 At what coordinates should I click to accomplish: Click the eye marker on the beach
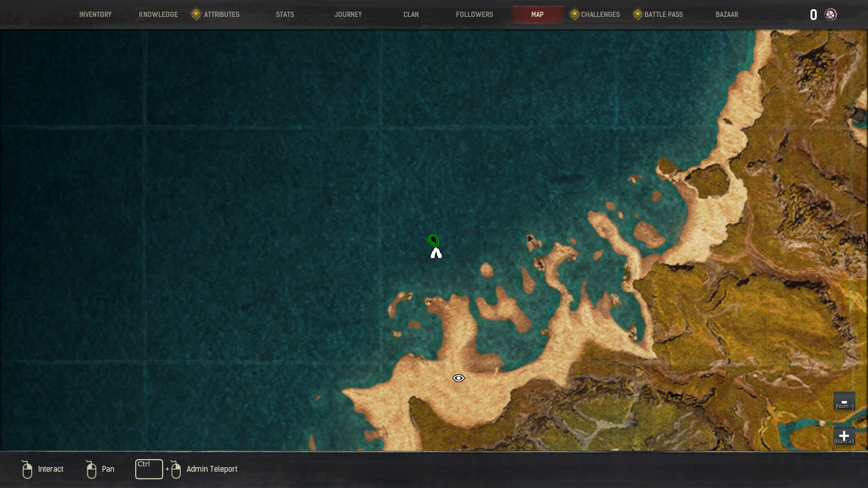(458, 378)
